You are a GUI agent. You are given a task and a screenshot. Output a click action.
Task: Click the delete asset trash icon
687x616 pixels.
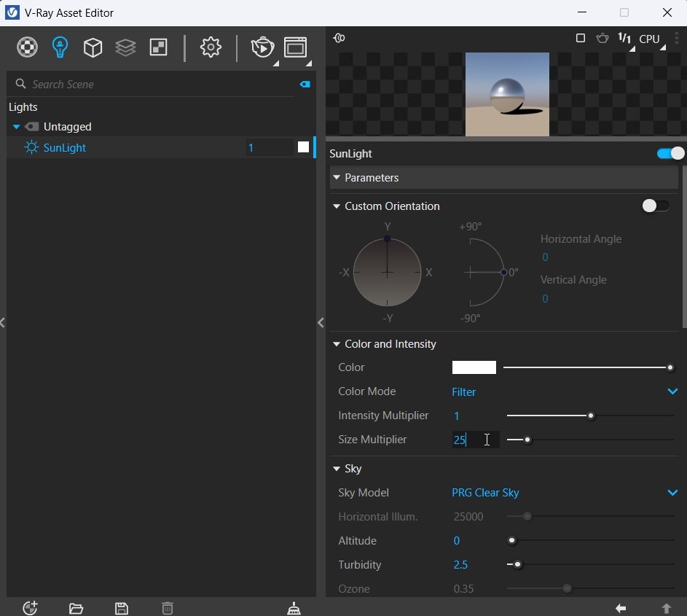coord(168,608)
